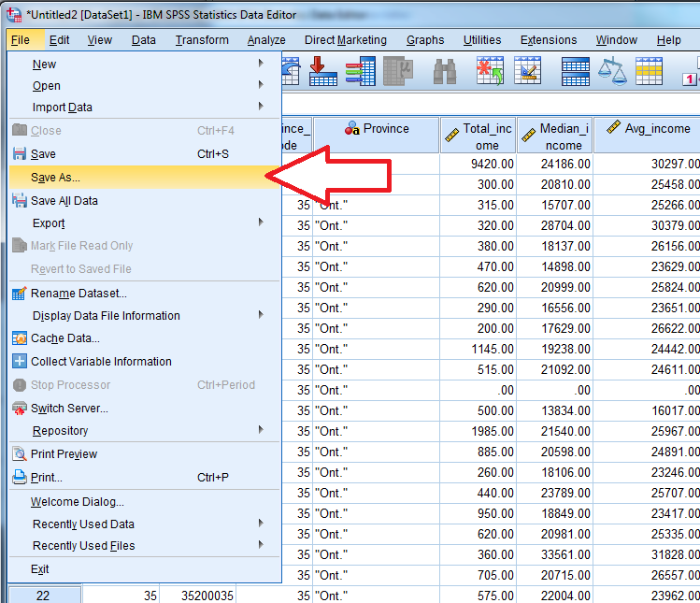This screenshot has height=603, width=700.
Task: Choose Rename Dataset...
Action: pyautogui.click(x=145, y=293)
